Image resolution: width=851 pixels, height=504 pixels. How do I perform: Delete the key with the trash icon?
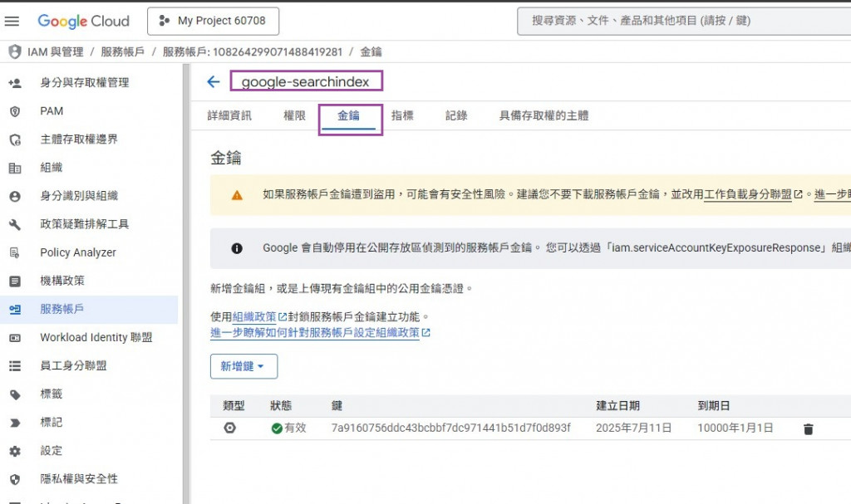(808, 429)
